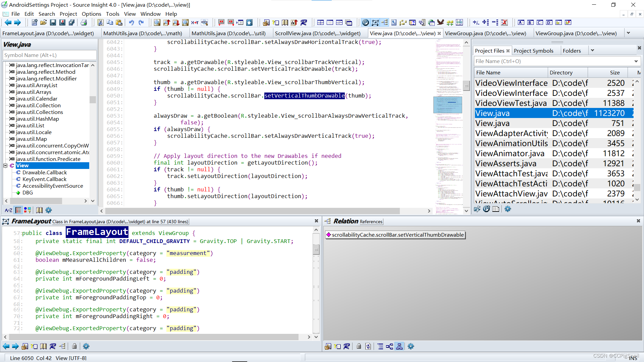644x362 pixels.
Task: Open the Options menu
Action: [91, 14]
